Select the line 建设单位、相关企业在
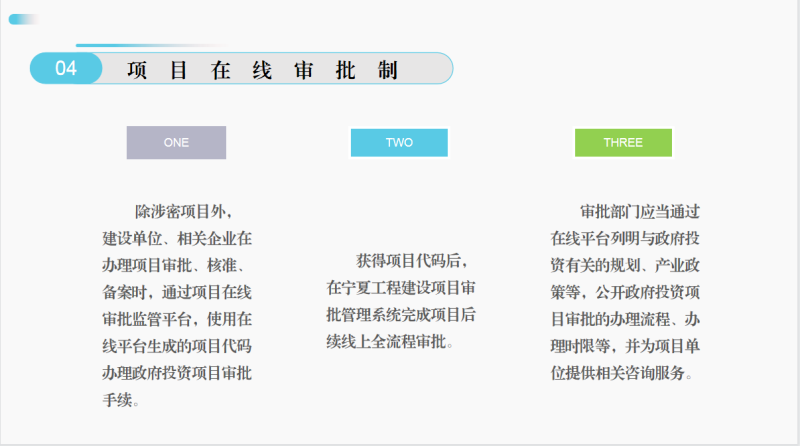800x446 pixels. pos(177,239)
